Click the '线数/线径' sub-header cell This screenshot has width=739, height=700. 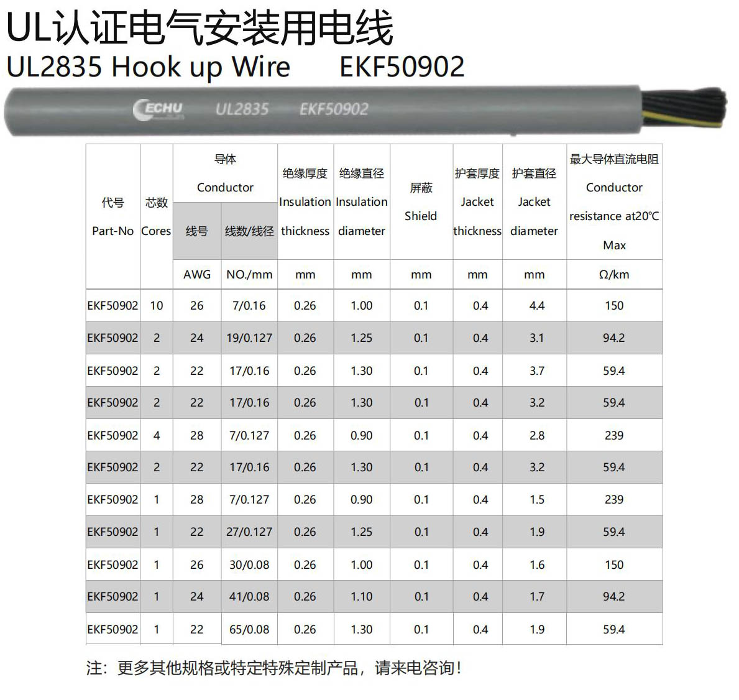249,231
